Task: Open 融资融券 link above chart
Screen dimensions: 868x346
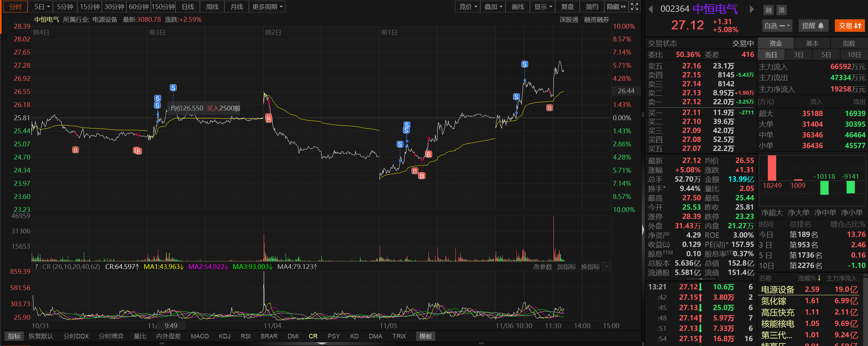Action: (597, 20)
